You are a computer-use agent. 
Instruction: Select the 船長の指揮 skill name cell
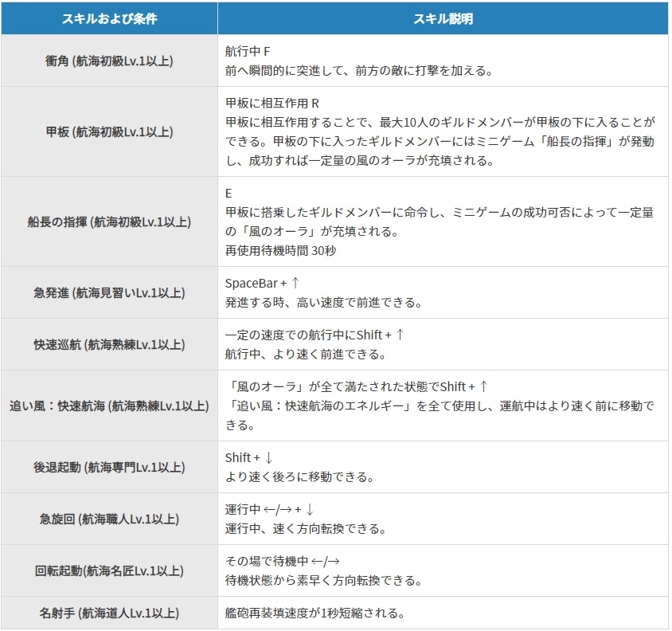pyautogui.click(x=109, y=221)
